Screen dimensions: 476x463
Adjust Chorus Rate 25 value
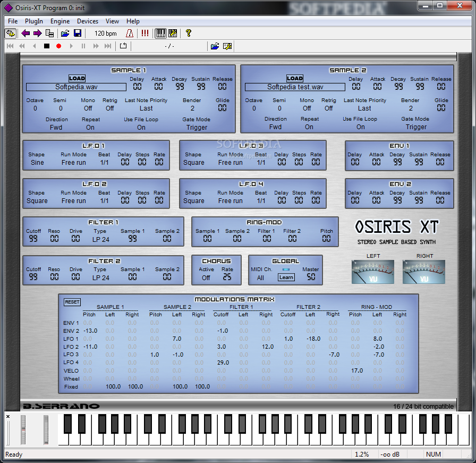[x=227, y=277]
